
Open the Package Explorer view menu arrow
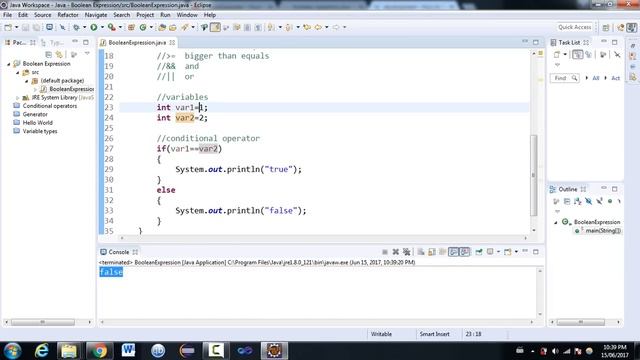coord(87,53)
